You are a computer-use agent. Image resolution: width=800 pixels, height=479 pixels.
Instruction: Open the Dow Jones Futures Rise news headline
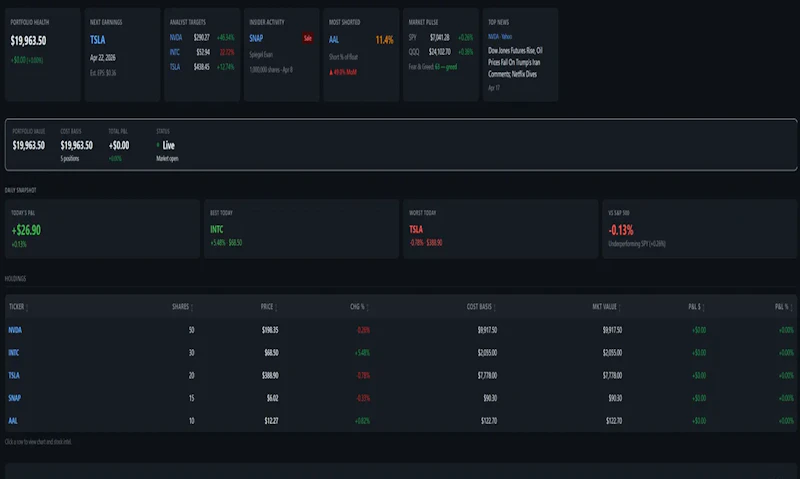tap(515, 62)
